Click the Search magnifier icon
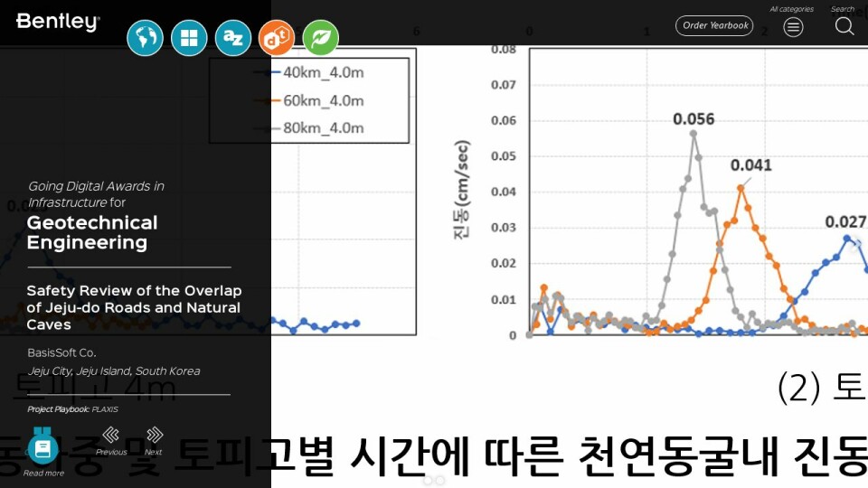The height and width of the screenshot is (488, 868). 844,26
